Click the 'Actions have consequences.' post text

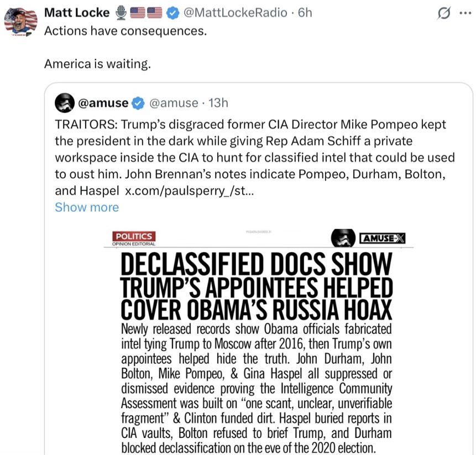point(125,30)
